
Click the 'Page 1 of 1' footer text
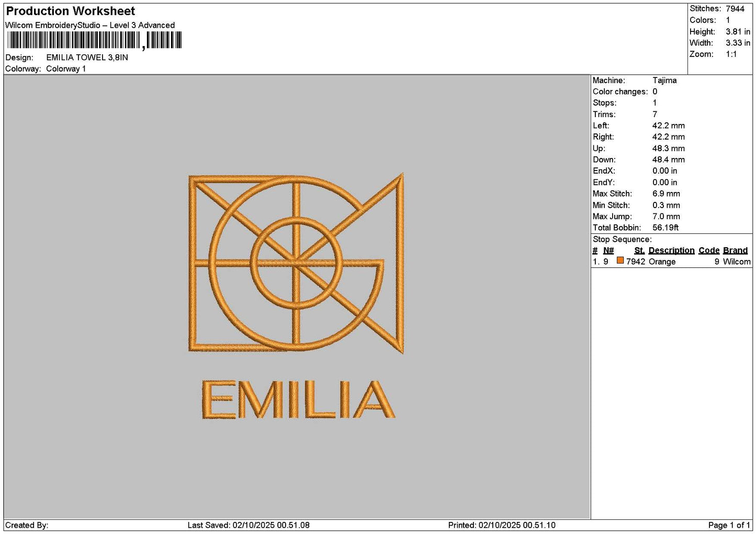coord(729,525)
